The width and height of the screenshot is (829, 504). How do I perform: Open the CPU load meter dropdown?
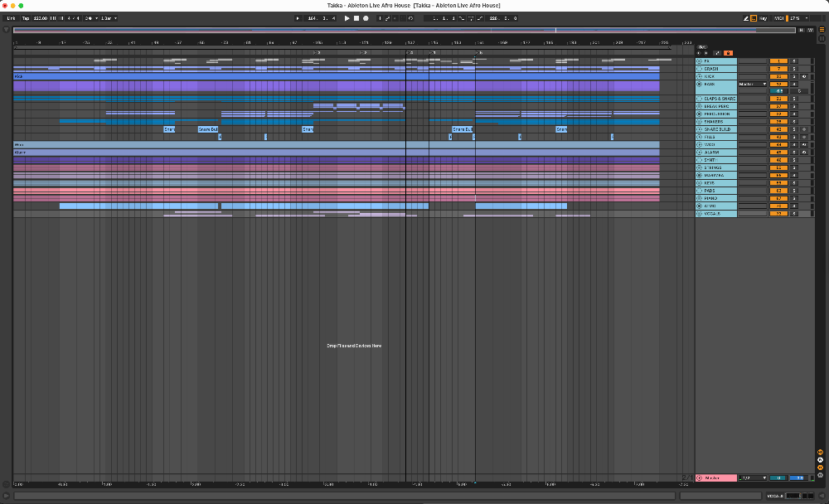tap(798, 17)
